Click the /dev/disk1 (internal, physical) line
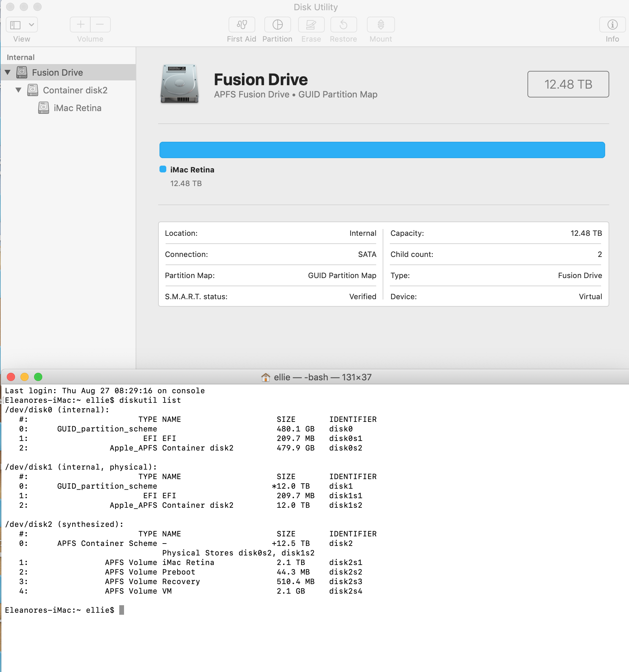629x672 pixels. pyautogui.click(x=81, y=467)
